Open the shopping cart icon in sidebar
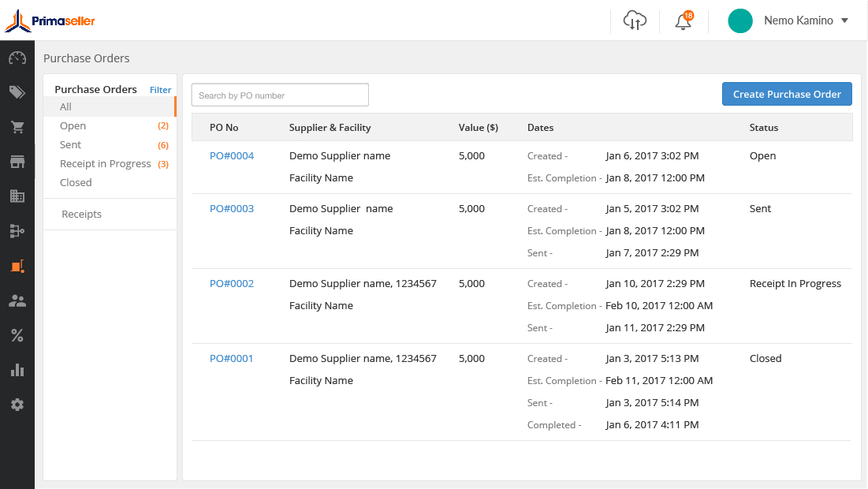868x489 pixels. (17, 127)
